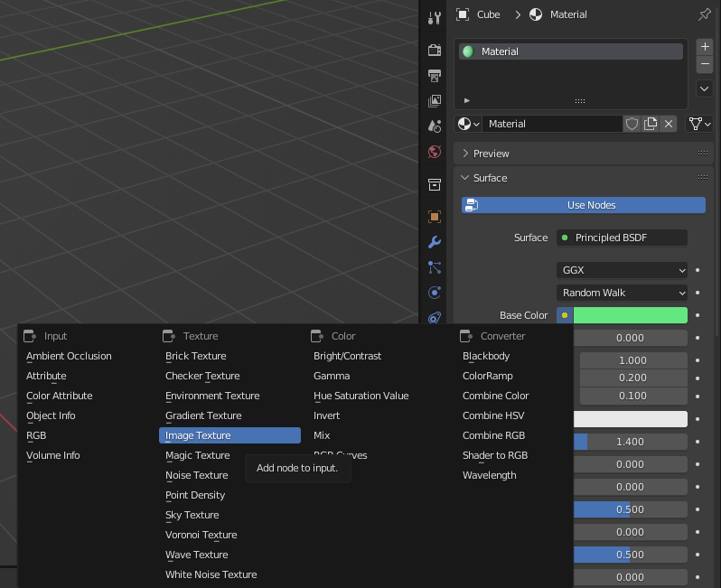The image size is (721, 588).
Task: Toggle animate dot next to Base Color
Action: click(698, 315)
